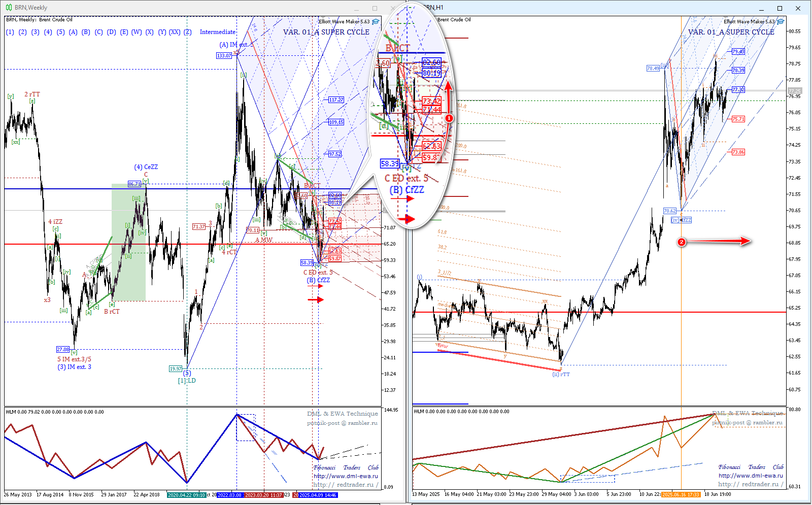Maximize the BRN,H1 chart window
This screenshot has height=505, width=812.
pyautogui.click(x=780, y=8)
